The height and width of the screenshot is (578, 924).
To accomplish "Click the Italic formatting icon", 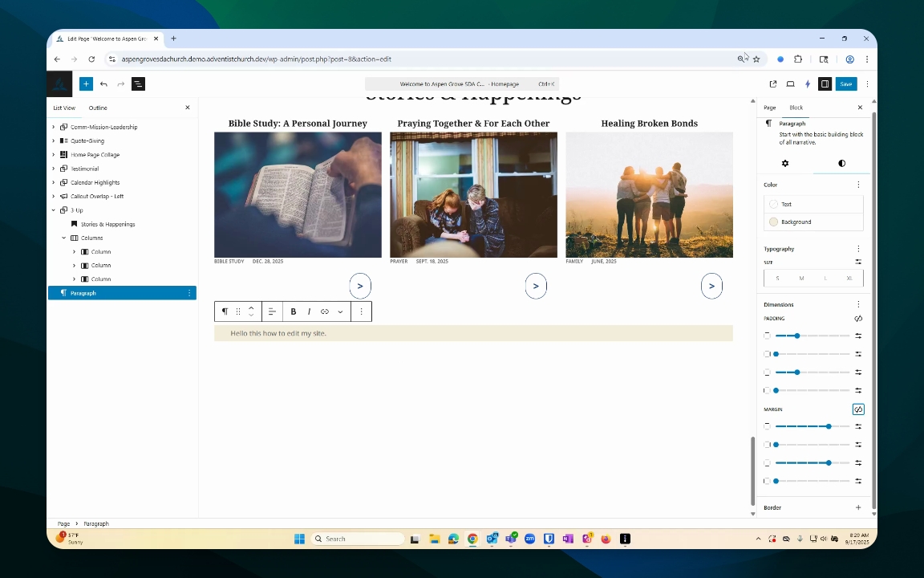I will pos(309,311).
